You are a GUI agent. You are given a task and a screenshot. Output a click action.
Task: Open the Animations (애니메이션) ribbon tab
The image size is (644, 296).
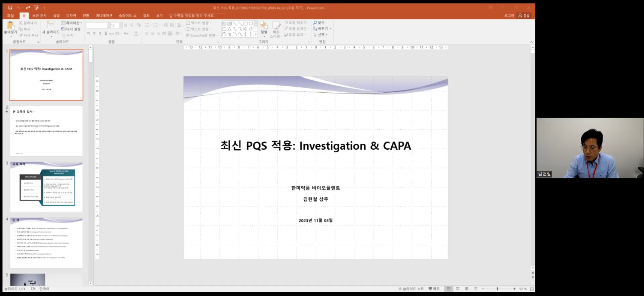point(104,15)
